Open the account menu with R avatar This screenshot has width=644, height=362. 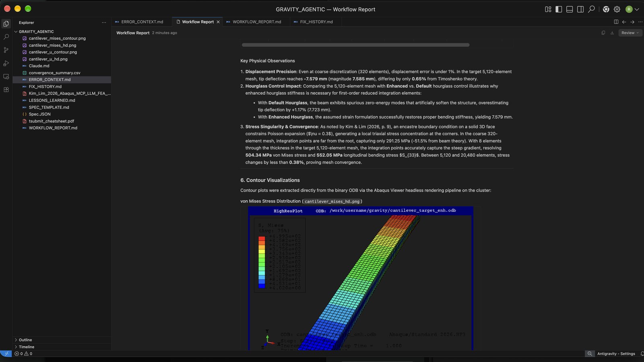632,9
